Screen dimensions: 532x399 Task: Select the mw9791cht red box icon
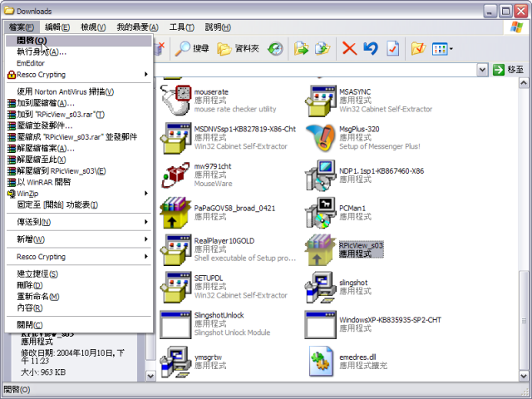tap(175, 175)
